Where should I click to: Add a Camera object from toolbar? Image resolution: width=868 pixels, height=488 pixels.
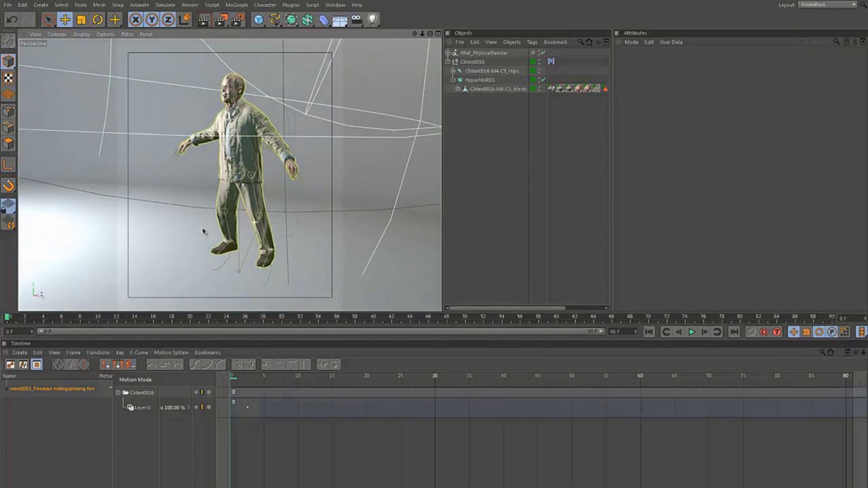[x=357, y=20]
